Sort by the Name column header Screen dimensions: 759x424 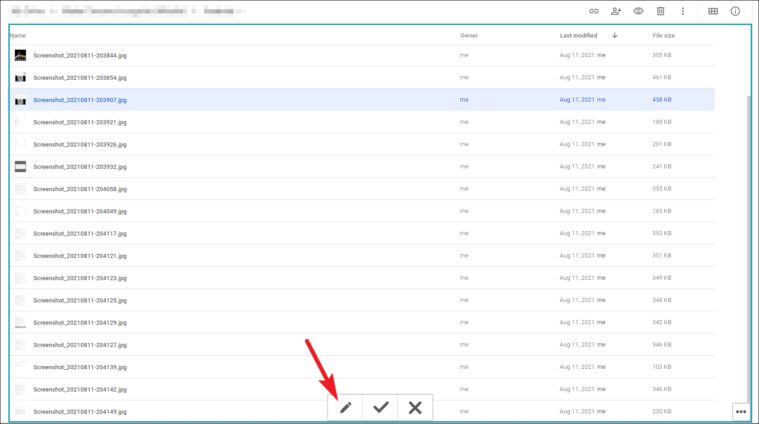pyautogui.click(x=18, y=35)
